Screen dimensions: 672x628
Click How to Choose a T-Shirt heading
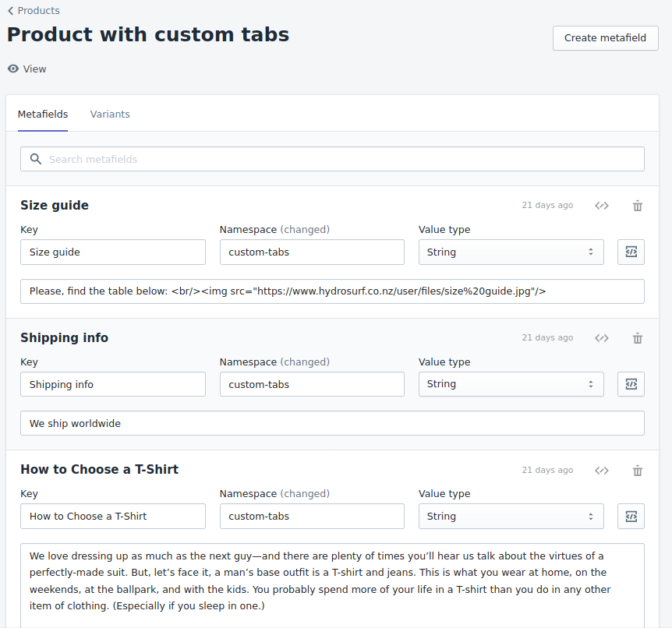coord(100,470)
